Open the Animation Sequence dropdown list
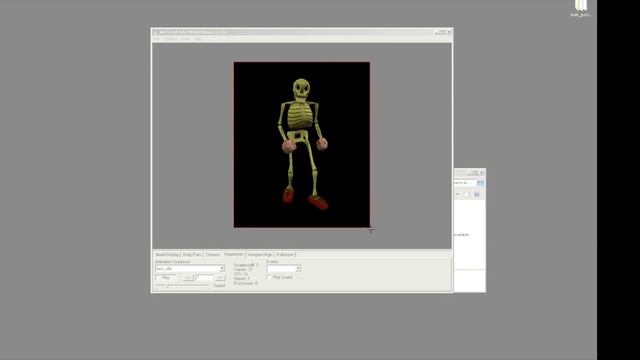 [x=222, y=268]
